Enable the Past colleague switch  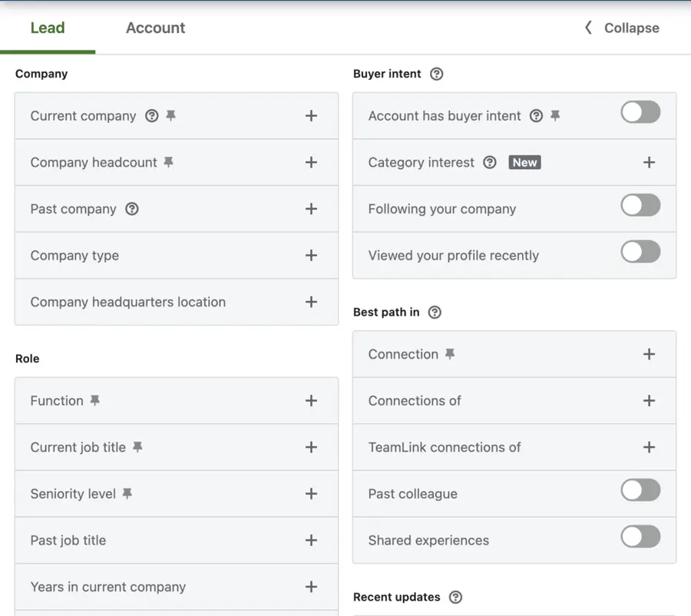(x=640, y=490)
